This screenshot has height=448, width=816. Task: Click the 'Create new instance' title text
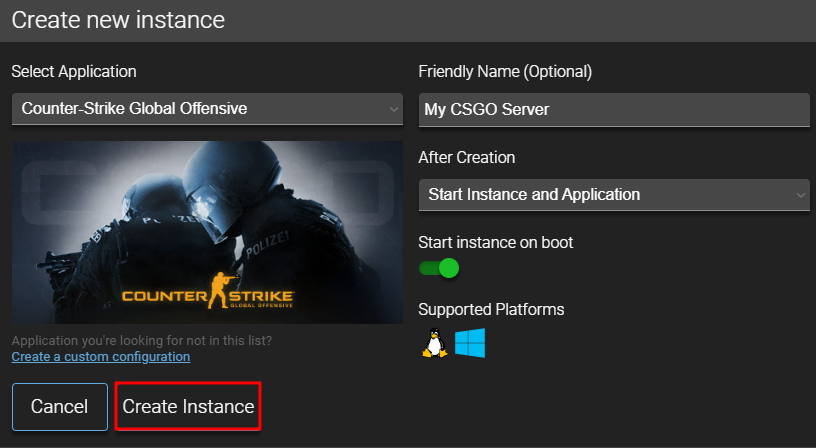pos(118,20)
